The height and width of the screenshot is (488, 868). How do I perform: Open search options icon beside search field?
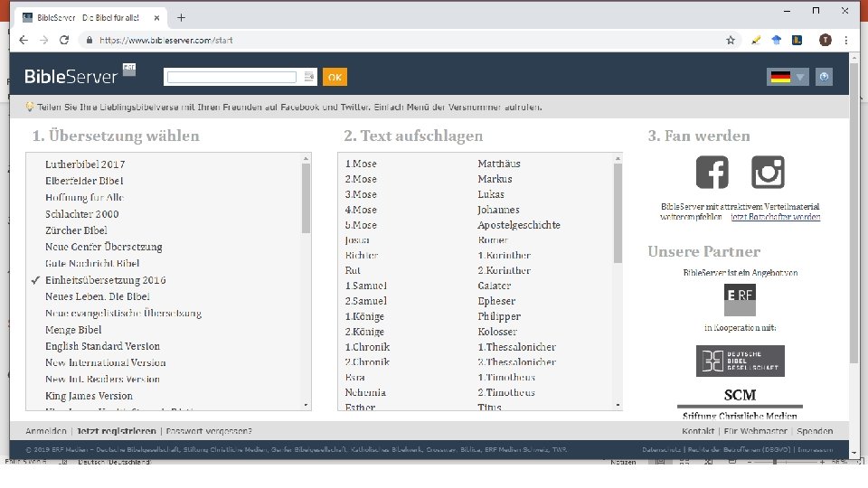point(309,77)
